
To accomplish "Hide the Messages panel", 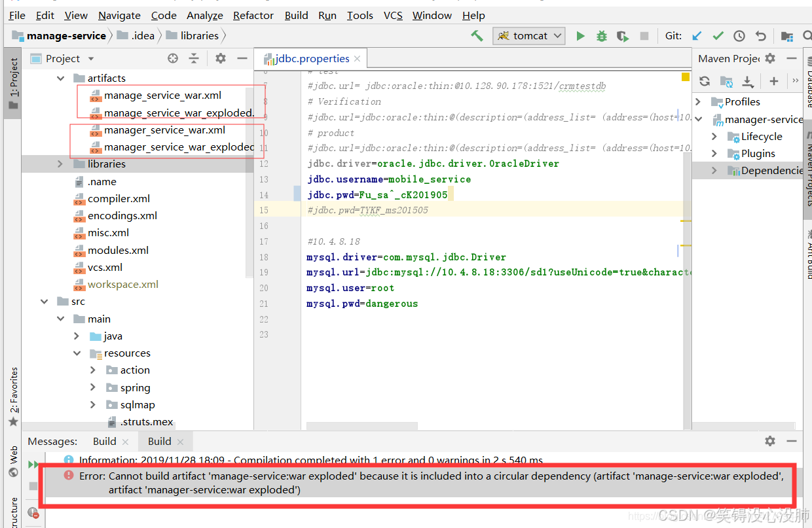I will click(x=792, y=441).
